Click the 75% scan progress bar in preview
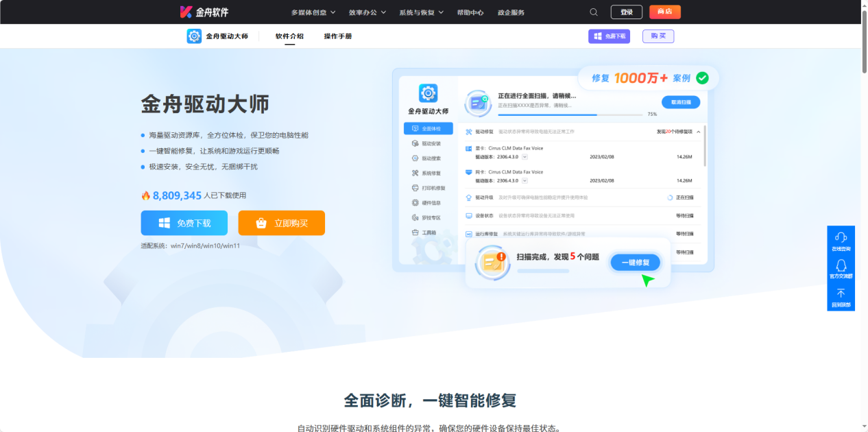868x432 pixels. [570, 115]
